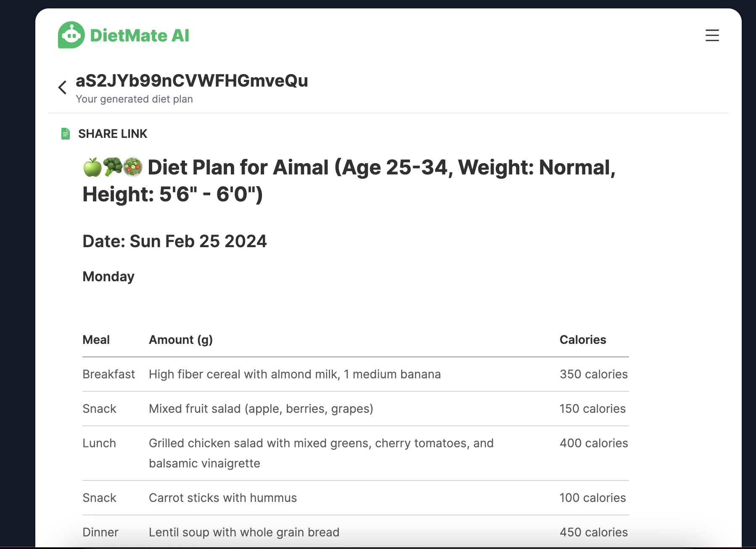
Task: Click the DietMate AI robot logo icon
Action: 71,35
